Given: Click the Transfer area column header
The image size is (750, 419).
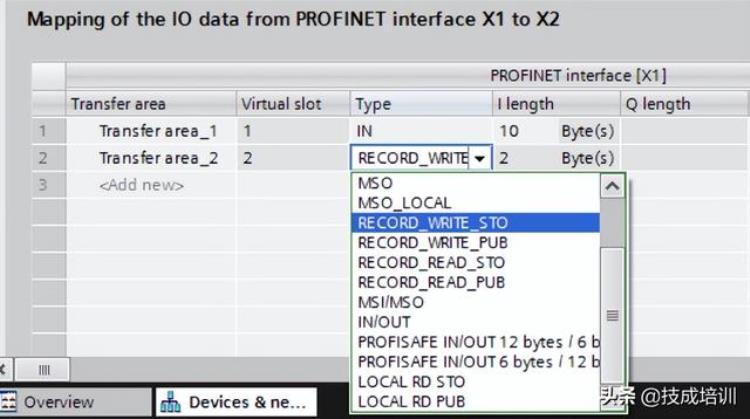Looking at the screenshot, I should (151, 104).
